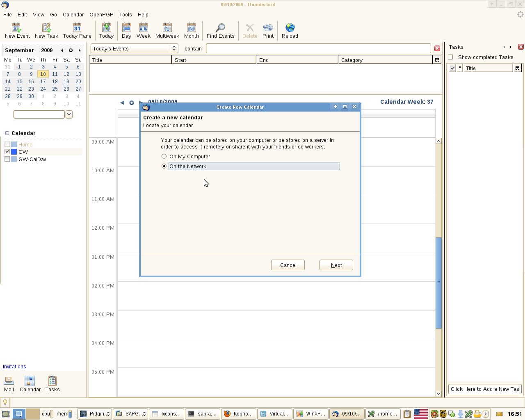
Task: Click completed-checkbox column header in Tasks
Action: pyautogui.click(x=452, y=68)
